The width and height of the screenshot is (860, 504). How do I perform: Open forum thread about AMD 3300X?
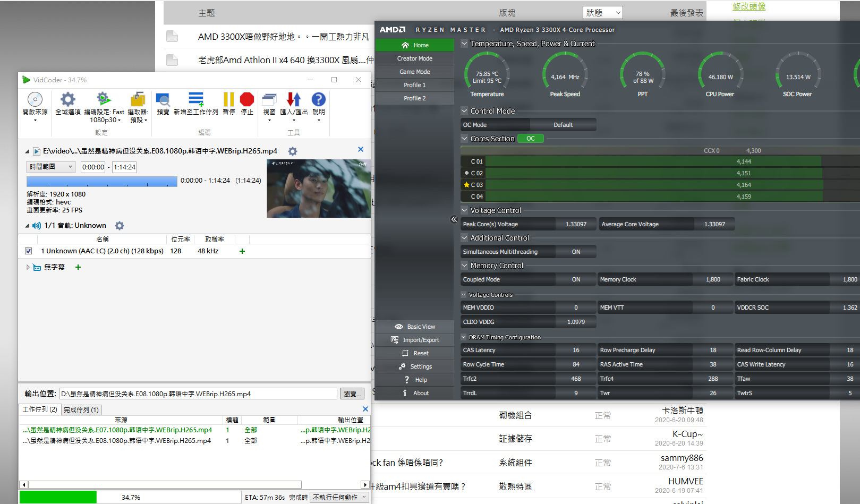[x=283, y=37]
